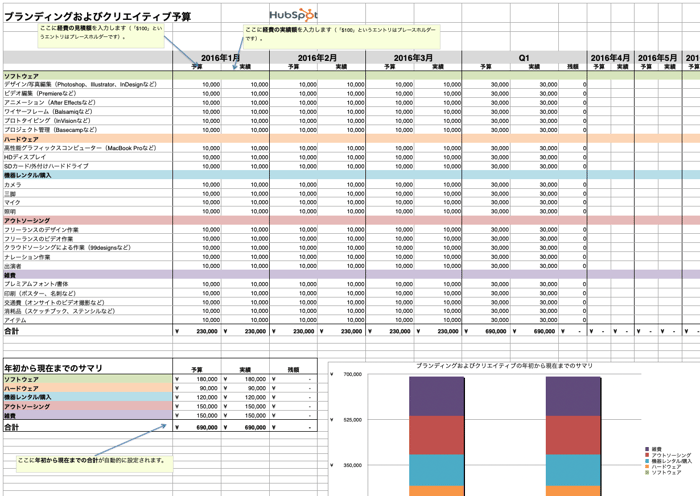The height and width of the screenshot is (496, 700).
Task: Click the HubSpot logo image
Action: (x=293, y=15)
